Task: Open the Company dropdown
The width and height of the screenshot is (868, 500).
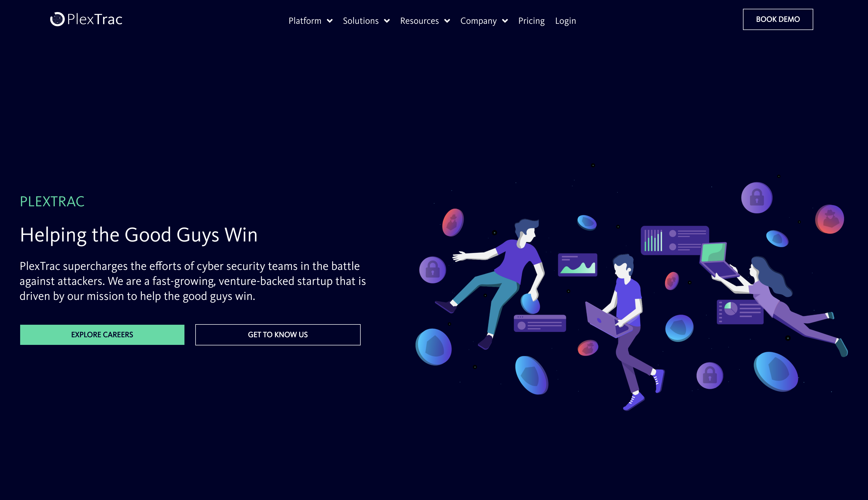Action: click(505, 21)
